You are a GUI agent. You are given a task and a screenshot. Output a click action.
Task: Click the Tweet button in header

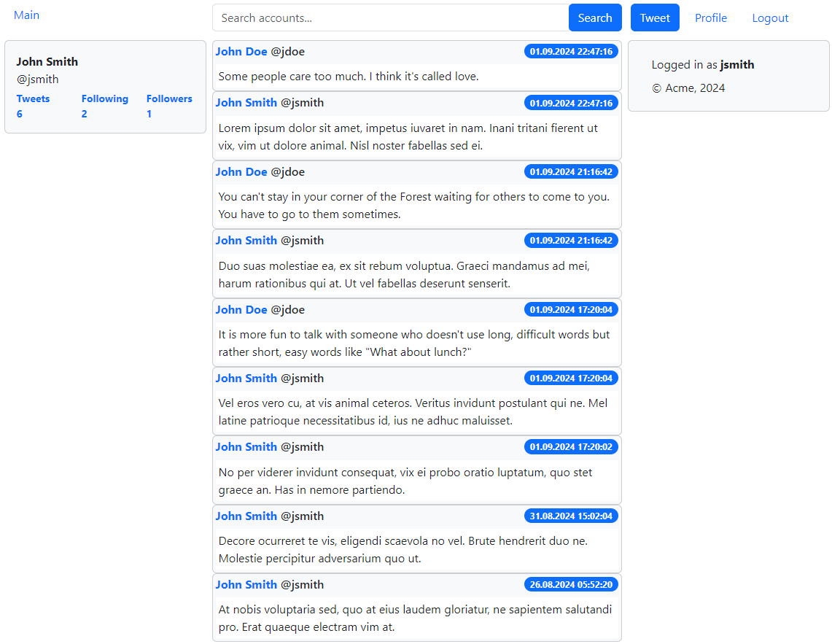pyautogui.click(x=655, y=18)
